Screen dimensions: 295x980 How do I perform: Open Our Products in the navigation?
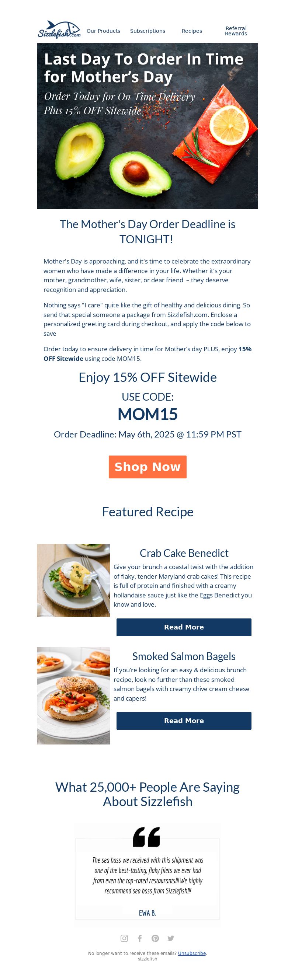click(103, 31)
